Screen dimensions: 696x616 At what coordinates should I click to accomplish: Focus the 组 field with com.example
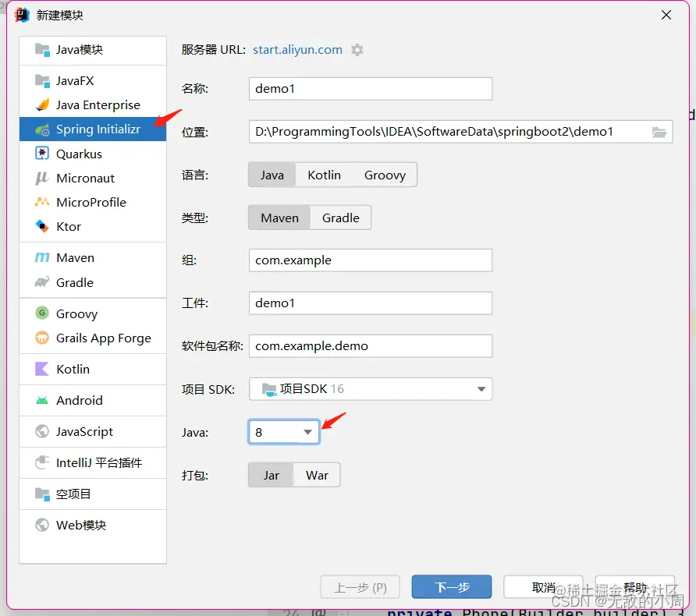(370, 260)
